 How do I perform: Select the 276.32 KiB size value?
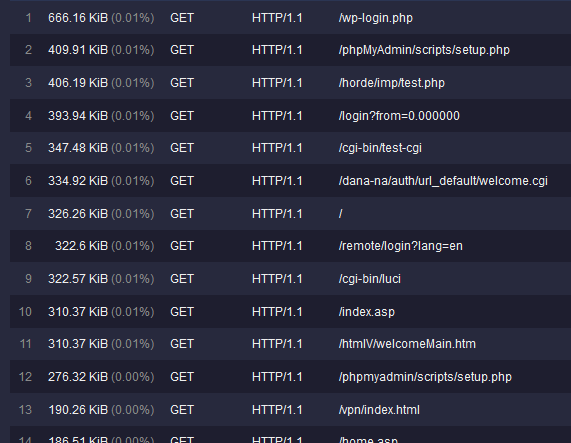click(x=78, y=377)
